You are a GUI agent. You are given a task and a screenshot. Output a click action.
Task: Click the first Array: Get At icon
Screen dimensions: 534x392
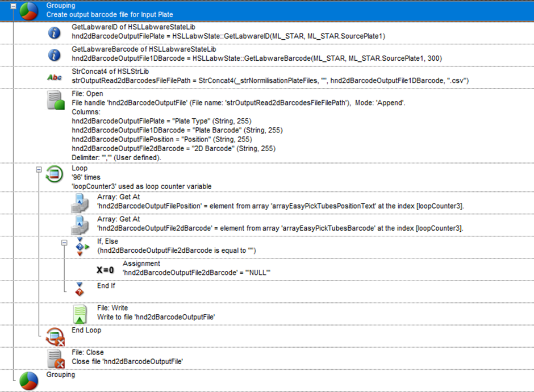80,202
